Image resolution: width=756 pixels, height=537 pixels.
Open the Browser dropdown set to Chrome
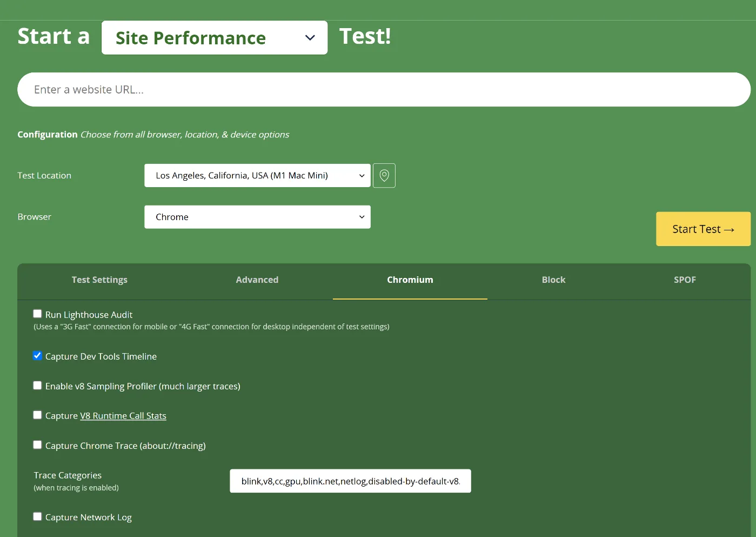257,216
